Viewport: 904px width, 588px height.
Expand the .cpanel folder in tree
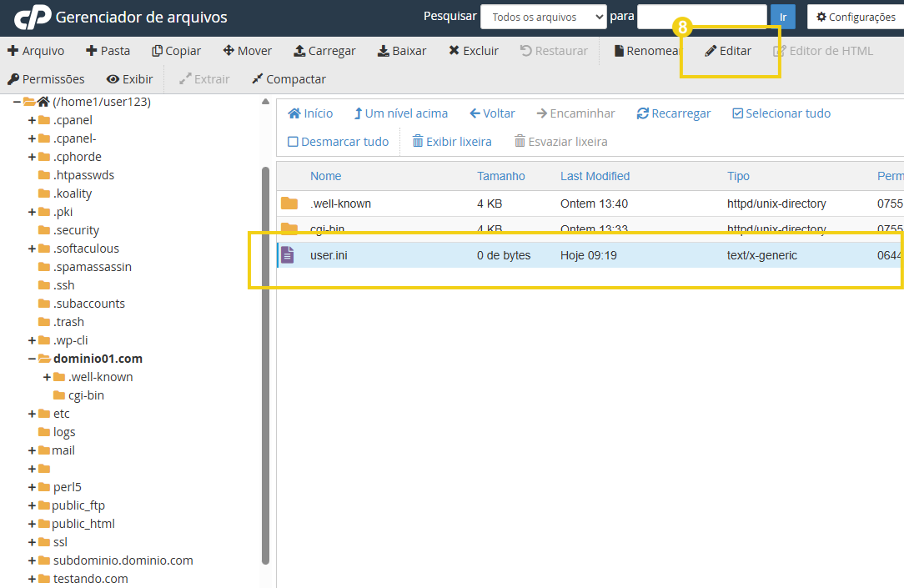[x=32, y=120]
